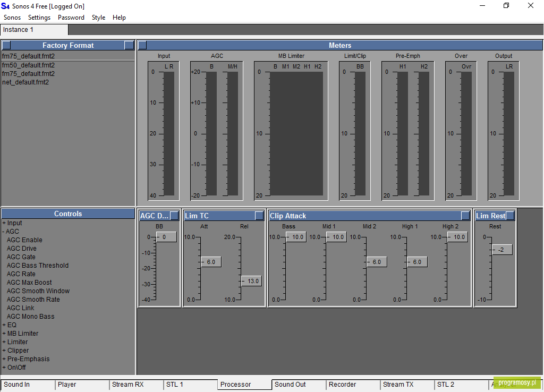Select AGC Rate in Controls tree

(21, 274)
